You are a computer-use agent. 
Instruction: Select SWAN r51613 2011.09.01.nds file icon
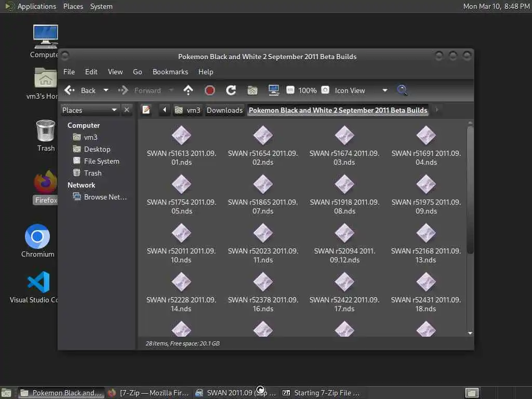coord(181,136)
